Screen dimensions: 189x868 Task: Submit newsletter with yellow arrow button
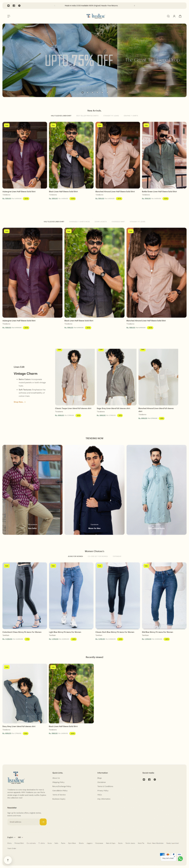click(x=43, y=822)
